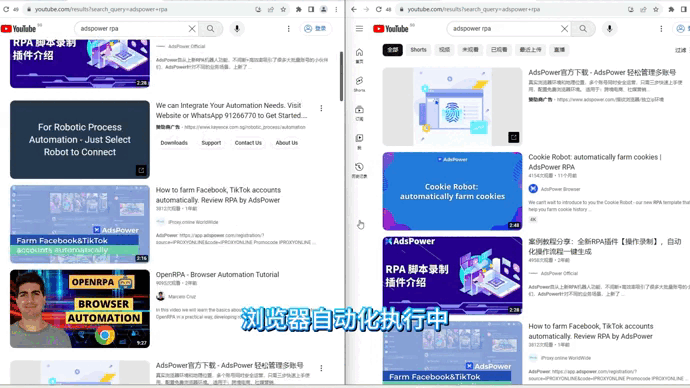
Task: Bookmark star in left browser window
Action: tap(283, 9)
